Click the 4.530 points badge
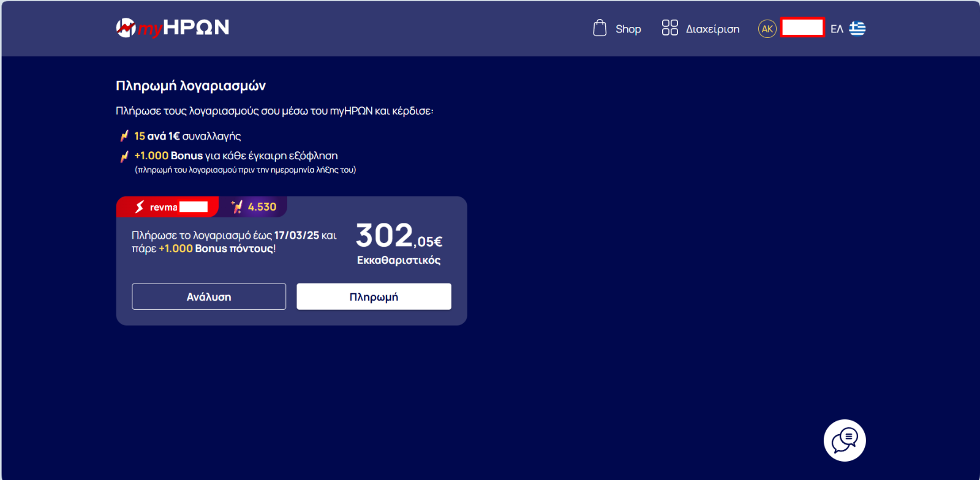Viewport: 980px width, 480px height. click(x=254, y=207)
